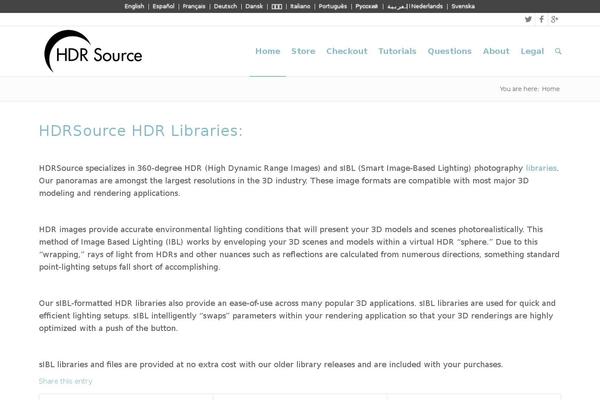Click the 'Share this entry' text
Image resolution: width=600 pixels, height=400 pixels.
(x=65, y=381)
